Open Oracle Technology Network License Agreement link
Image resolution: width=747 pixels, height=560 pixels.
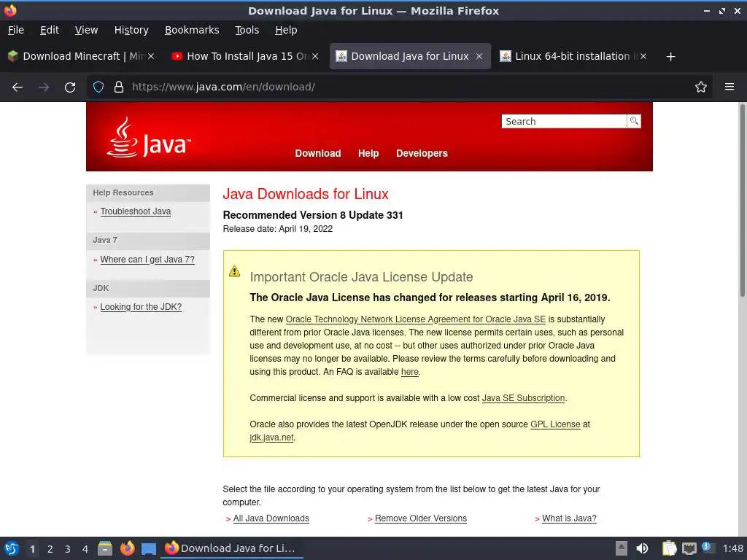(x=415, y=319)
